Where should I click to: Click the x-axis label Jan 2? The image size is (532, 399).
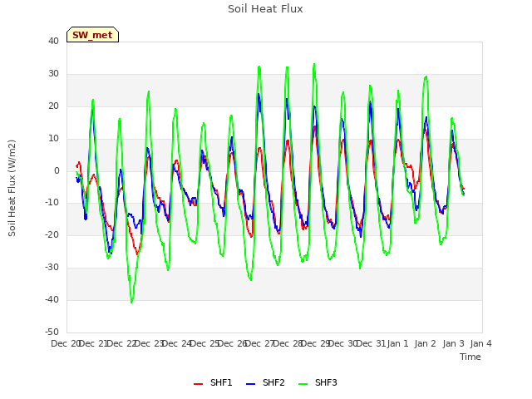click(x=425, y=343)
